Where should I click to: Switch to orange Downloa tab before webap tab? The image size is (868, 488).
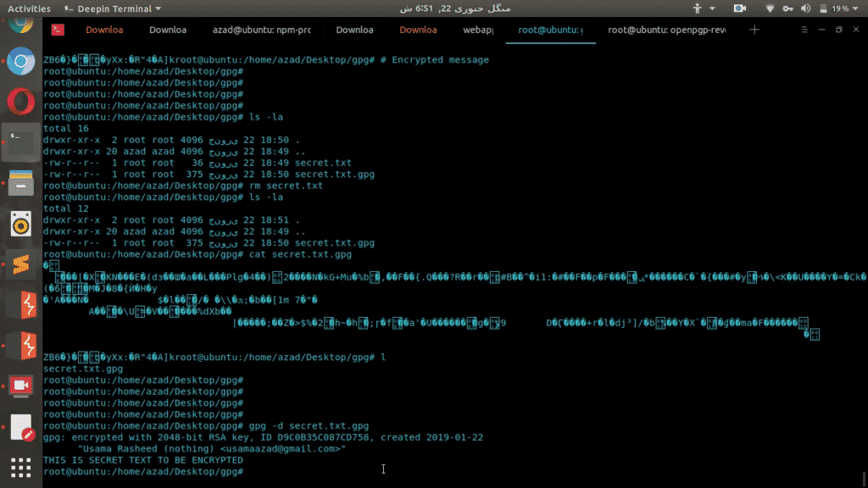click(418, 30)
